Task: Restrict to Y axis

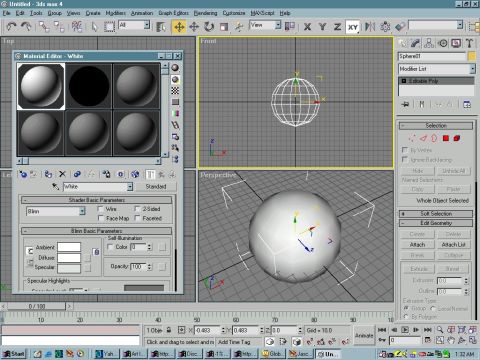Action: pyautogui.click(x=322, y=27)
